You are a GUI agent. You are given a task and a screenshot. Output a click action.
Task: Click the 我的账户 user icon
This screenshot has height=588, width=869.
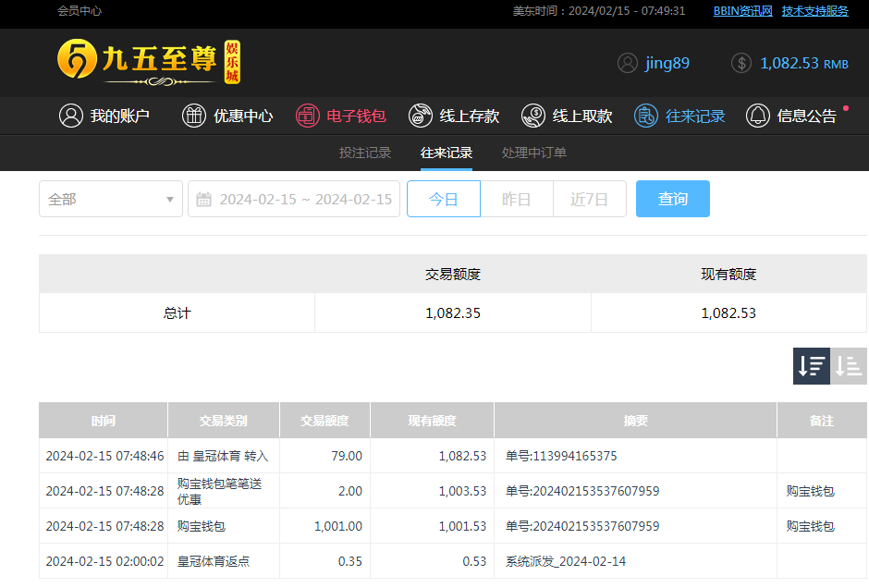pyautogui.click(x=71, y=116)
